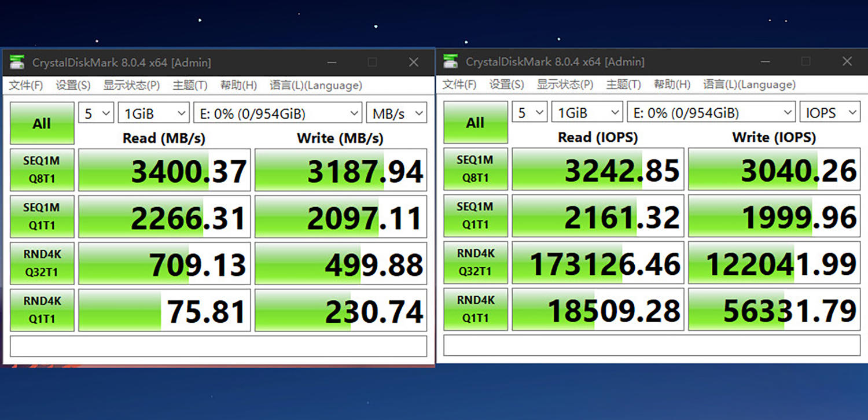Click the 173126.46 IOPS read result
The width and height of the screenshot is (868, 420).
coord(598,263)
